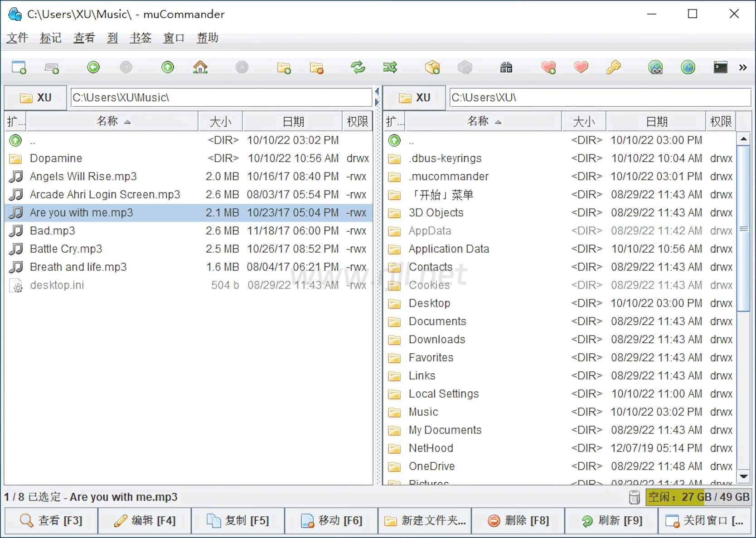Expand the toolbar overflow chevron
The width and height of the screenshot is (756, 538).
pyautogui.click(x=743, y=67)
